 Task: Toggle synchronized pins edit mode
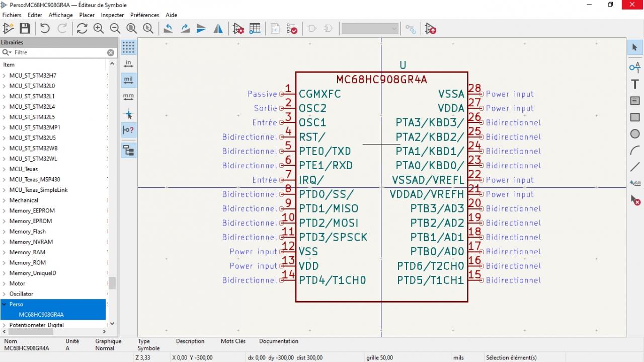tap(411, 29)
